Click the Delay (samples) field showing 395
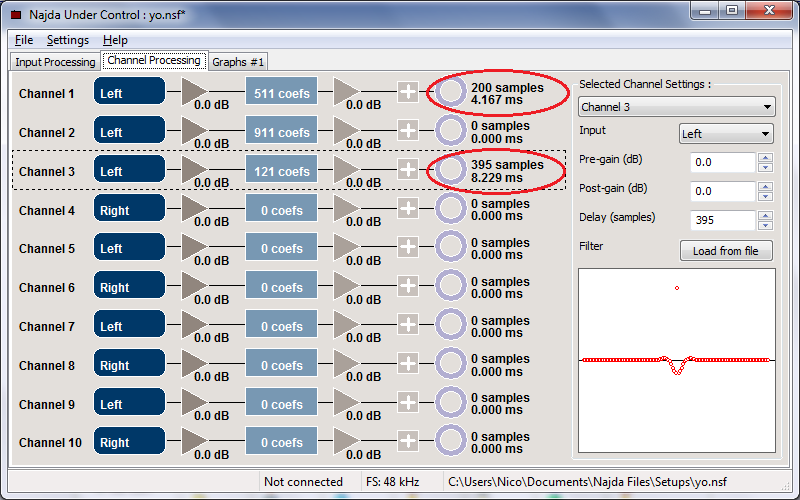Viewport: 800px width, 500px height. (x=722, y=220)
